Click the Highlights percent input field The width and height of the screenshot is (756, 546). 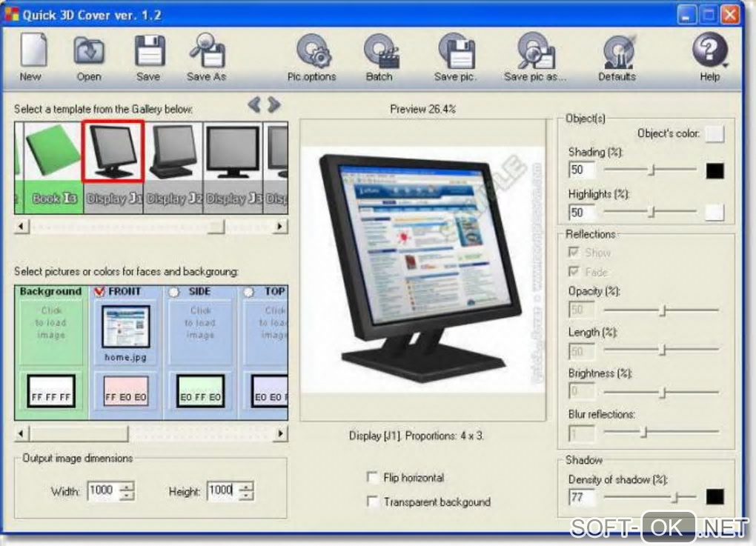(582, 212)
